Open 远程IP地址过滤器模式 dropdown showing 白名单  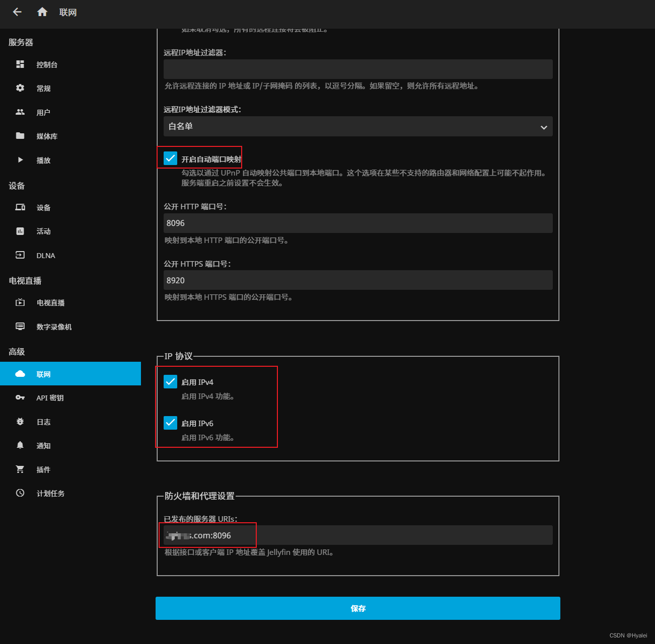click(358, 126)
